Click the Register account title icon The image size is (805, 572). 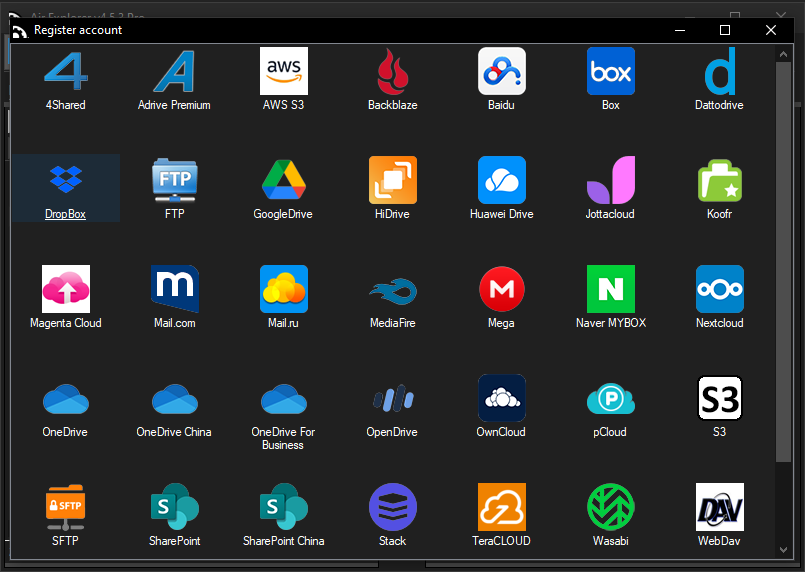[x=20, y=31]
